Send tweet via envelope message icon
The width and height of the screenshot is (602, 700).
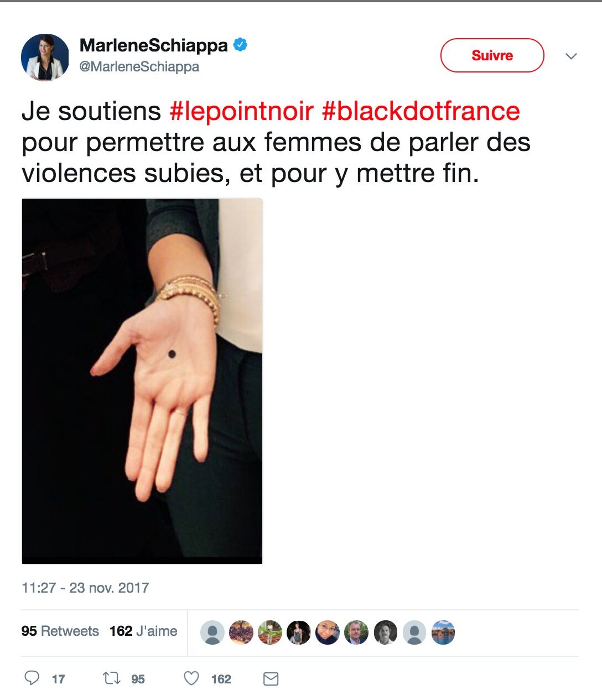(x=271, y=678)
